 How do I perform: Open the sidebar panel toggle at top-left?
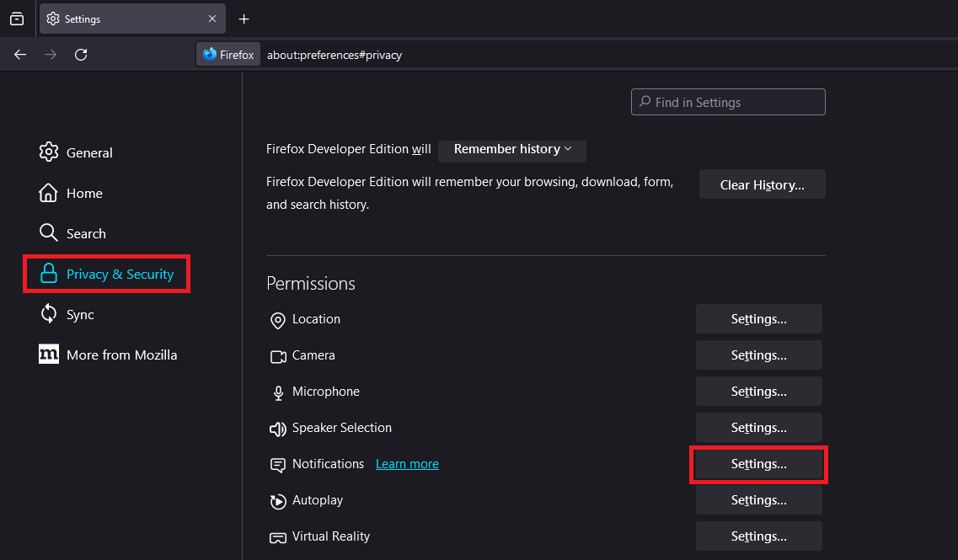[x=17, y=19]
